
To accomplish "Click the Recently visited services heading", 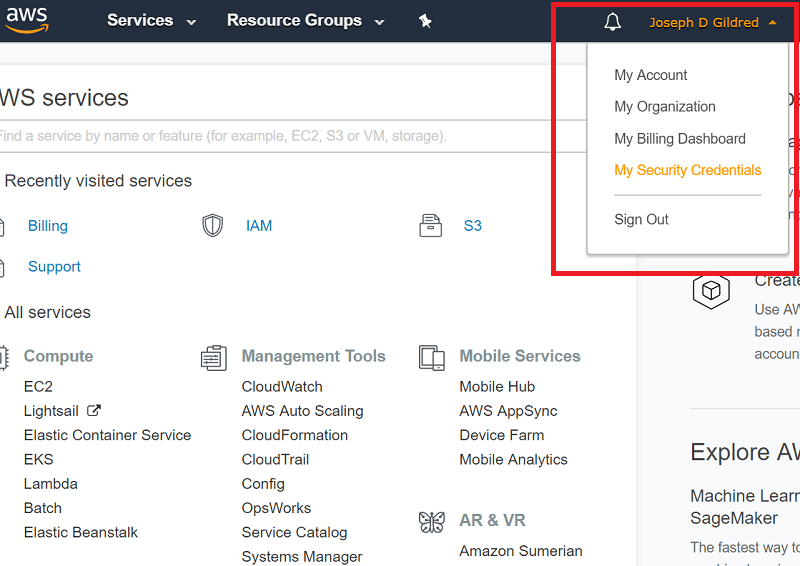I will tap(98, 181).
